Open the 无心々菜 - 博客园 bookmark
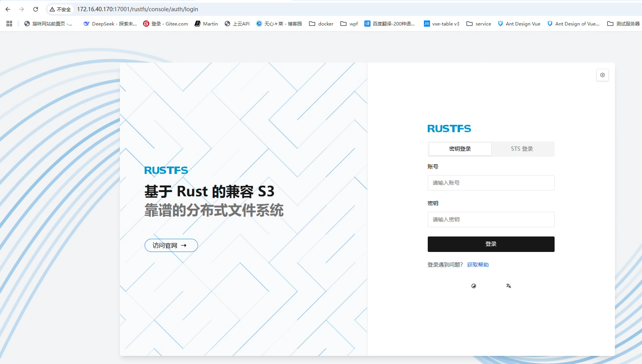This screenshot has width=642, height=364. coord(279,24)
